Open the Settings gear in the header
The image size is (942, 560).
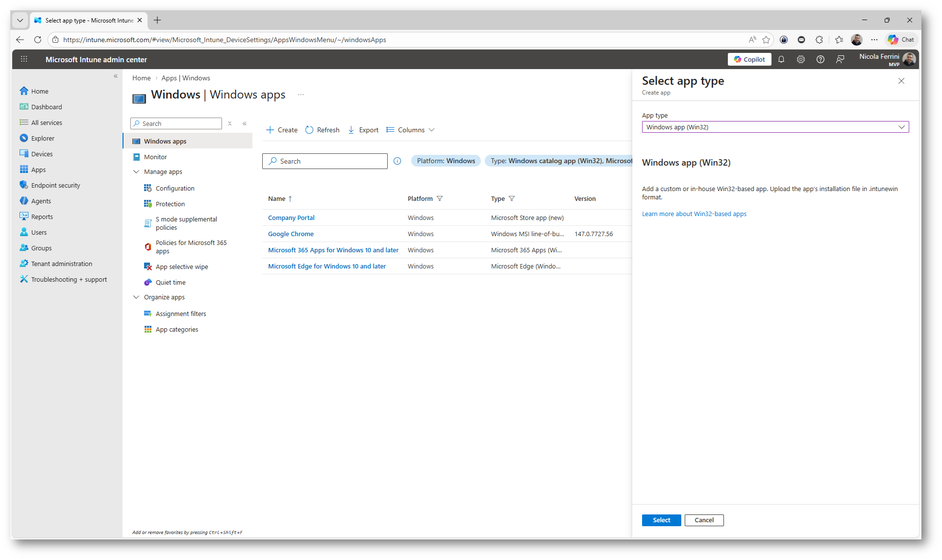tap(801, 59)
